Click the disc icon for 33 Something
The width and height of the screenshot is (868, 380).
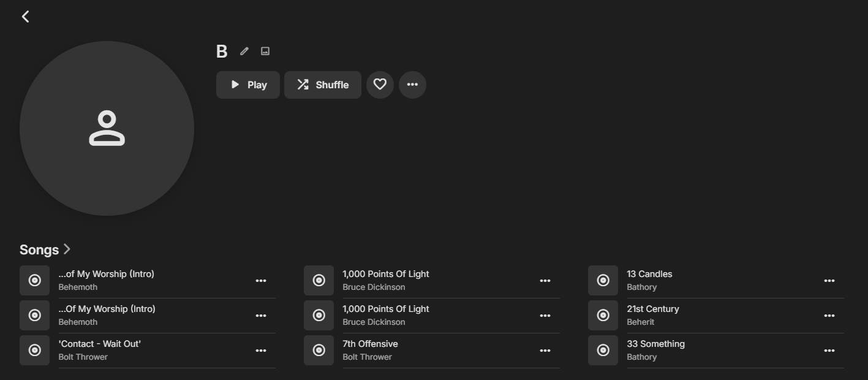coord(603,350)
